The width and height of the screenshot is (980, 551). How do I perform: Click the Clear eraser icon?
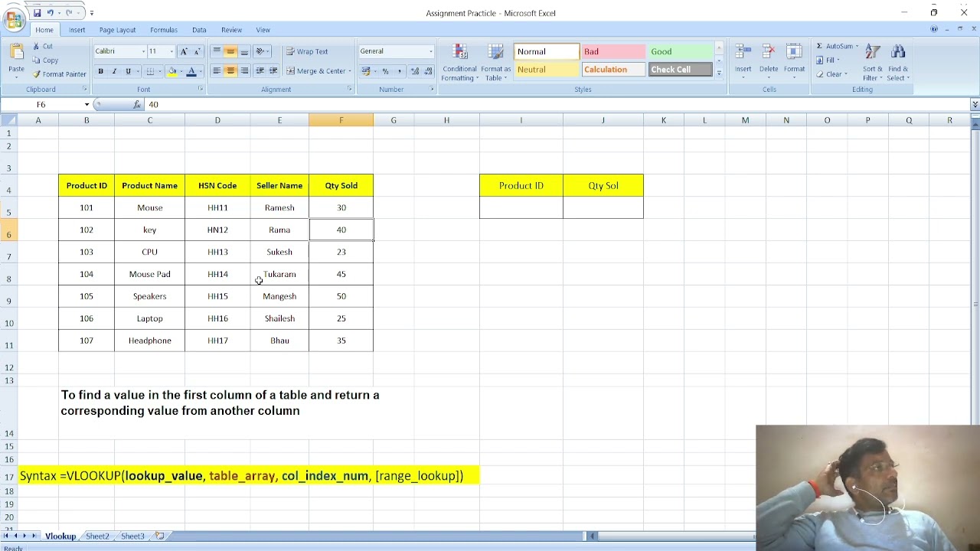819,74
